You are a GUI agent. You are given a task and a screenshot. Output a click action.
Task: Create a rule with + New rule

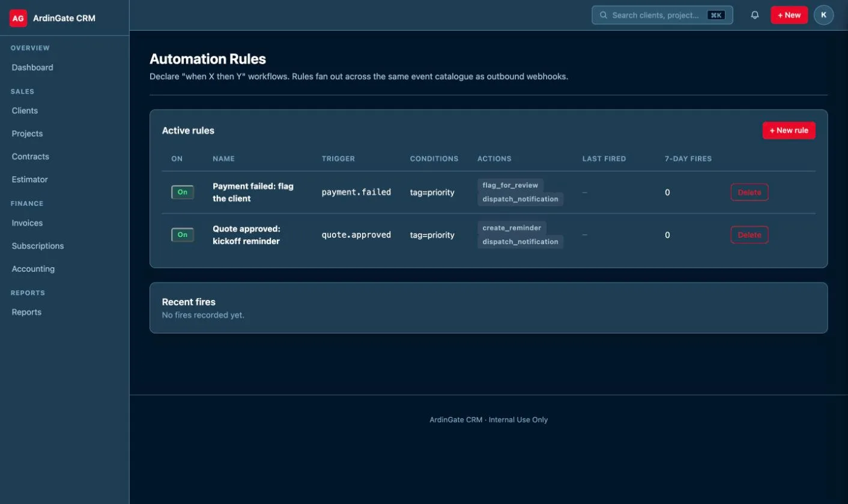789,130
